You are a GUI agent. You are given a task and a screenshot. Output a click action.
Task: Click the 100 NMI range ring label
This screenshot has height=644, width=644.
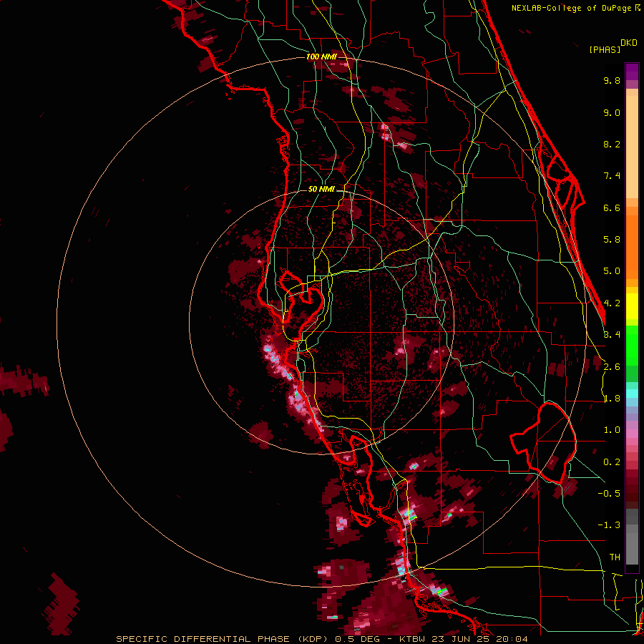pos(321,57)
